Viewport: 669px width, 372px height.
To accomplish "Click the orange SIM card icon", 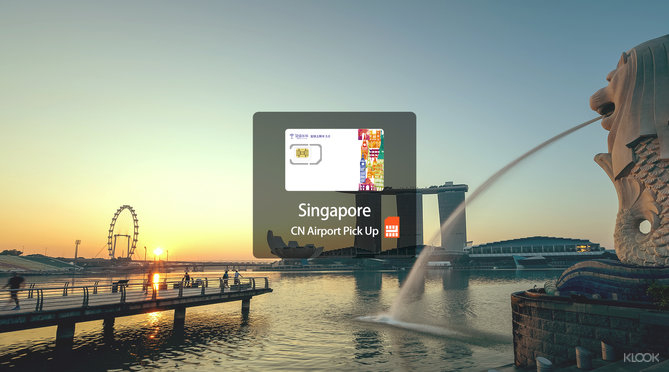I will tap(392, 227).
